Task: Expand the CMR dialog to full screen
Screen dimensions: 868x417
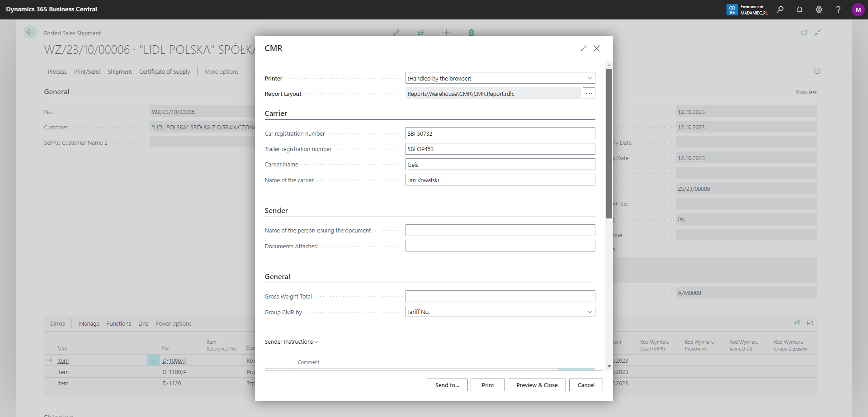Action: tap(584, 48)
